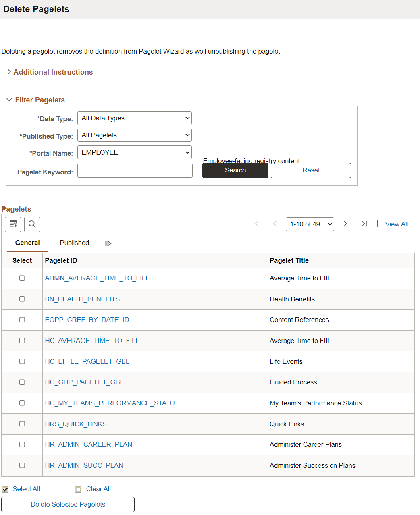This screenshot has width=420, height=515.
Task: Open the 1-10 of 49 page selector
Action: coord(310,224)
